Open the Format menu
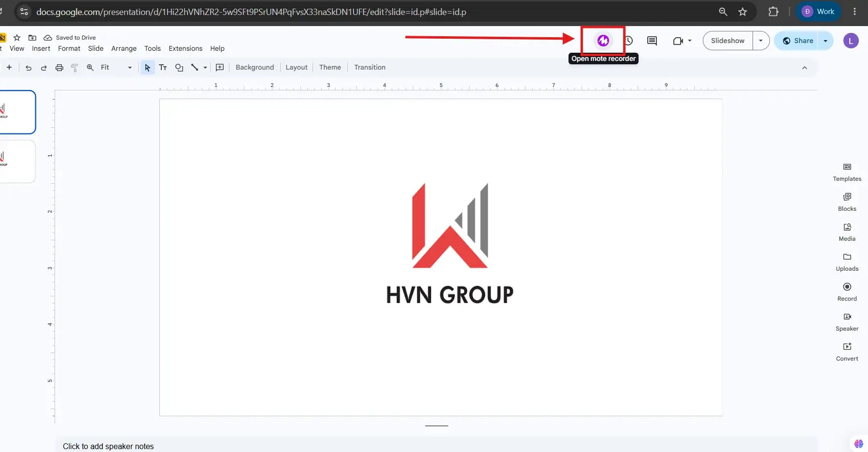Image resolution: width=868 pixels, height=452 pixels. coord(69,48)
